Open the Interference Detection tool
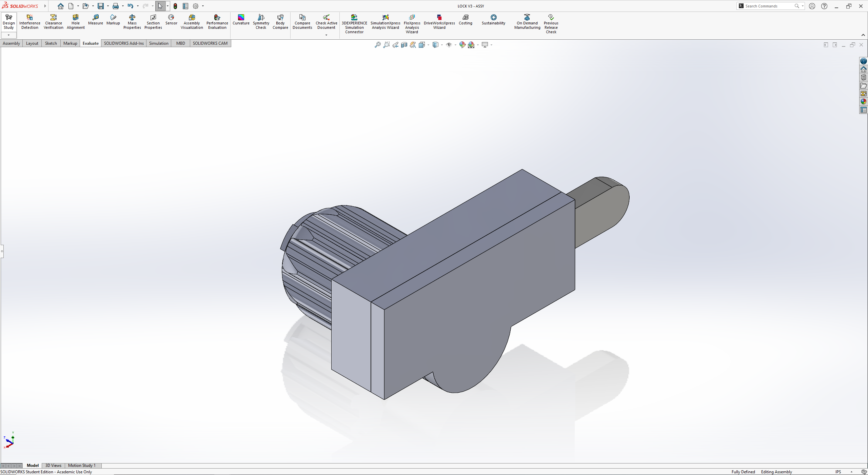This screenshot has height=475, width=868. pyautogui.click(x=29, y=22)
